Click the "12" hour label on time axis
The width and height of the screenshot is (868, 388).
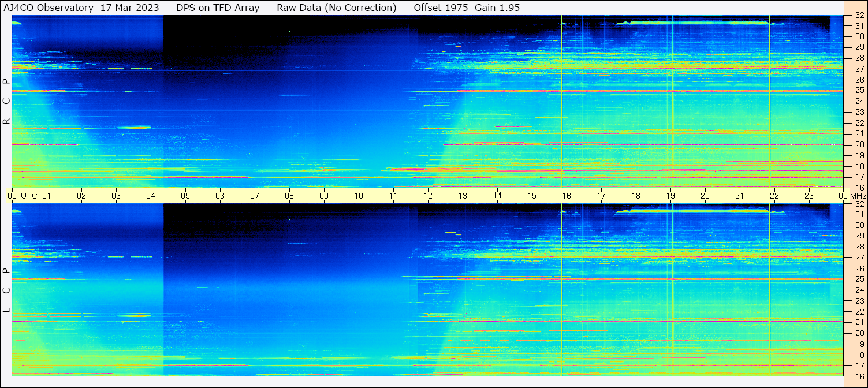(428, 196)
